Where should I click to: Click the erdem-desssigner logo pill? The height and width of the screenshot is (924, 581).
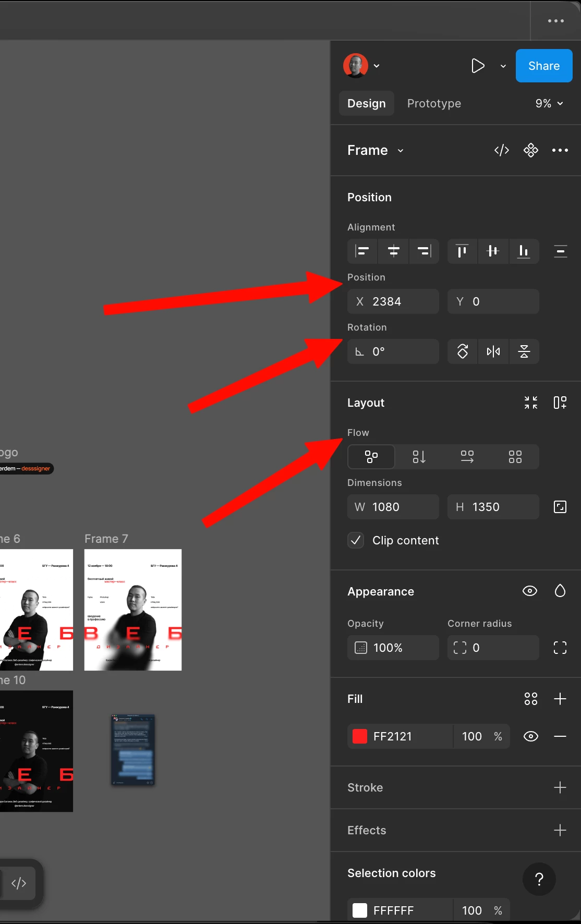click(26, 468)
